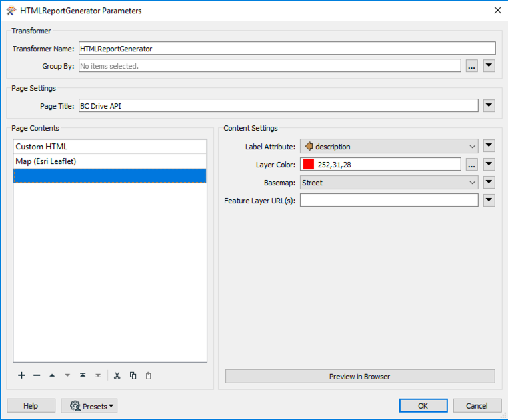Screen dimensions: 508x420
Task: Expand the Page Title options arrow
Action: [x=489, y=105]
